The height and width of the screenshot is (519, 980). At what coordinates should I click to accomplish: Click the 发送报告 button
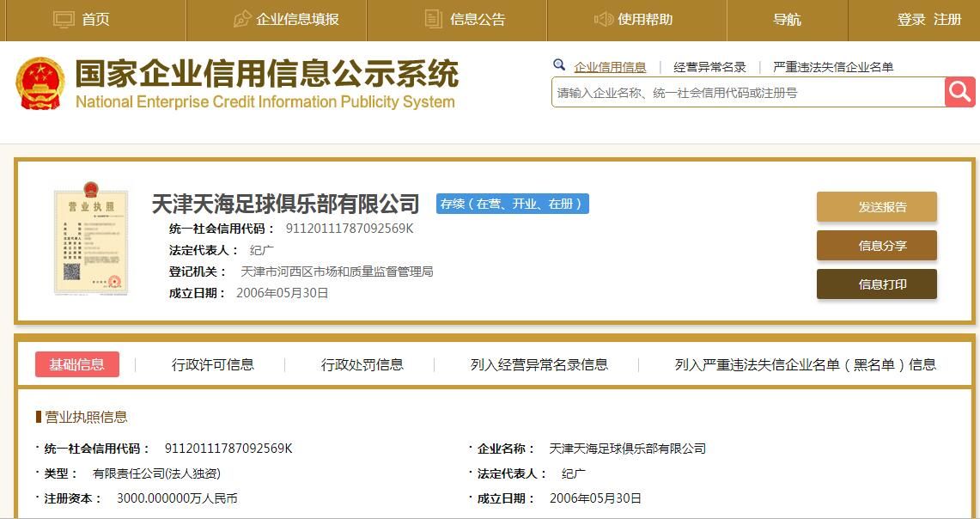tap(876, 207)
